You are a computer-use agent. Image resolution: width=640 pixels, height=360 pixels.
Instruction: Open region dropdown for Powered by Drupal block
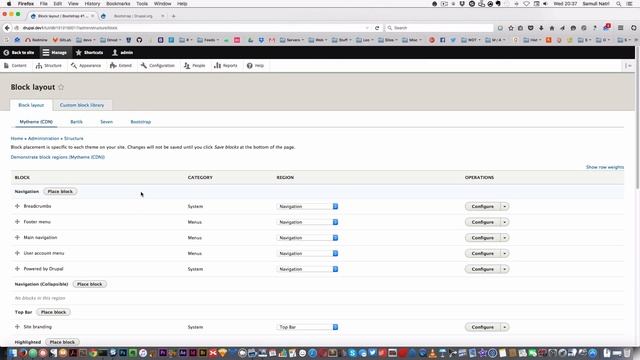307,269
